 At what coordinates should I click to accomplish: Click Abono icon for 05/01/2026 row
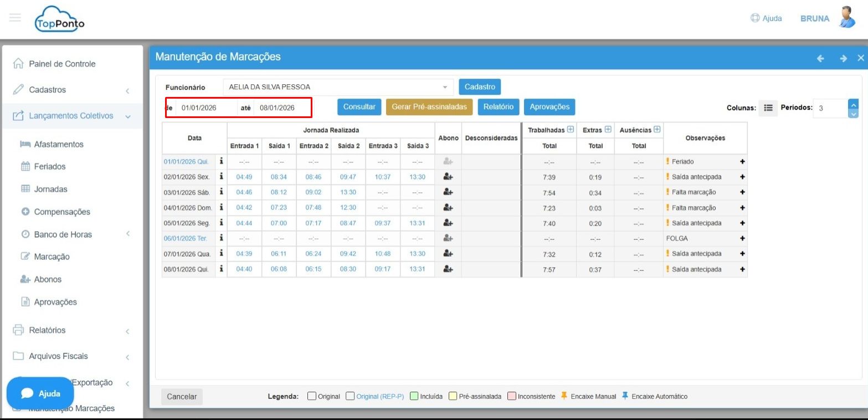[x=448, y=223]
